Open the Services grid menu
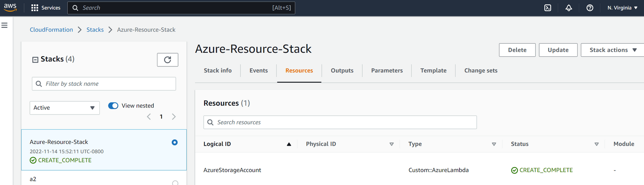Viewport: 644px width, 185px height. (46, 8)
